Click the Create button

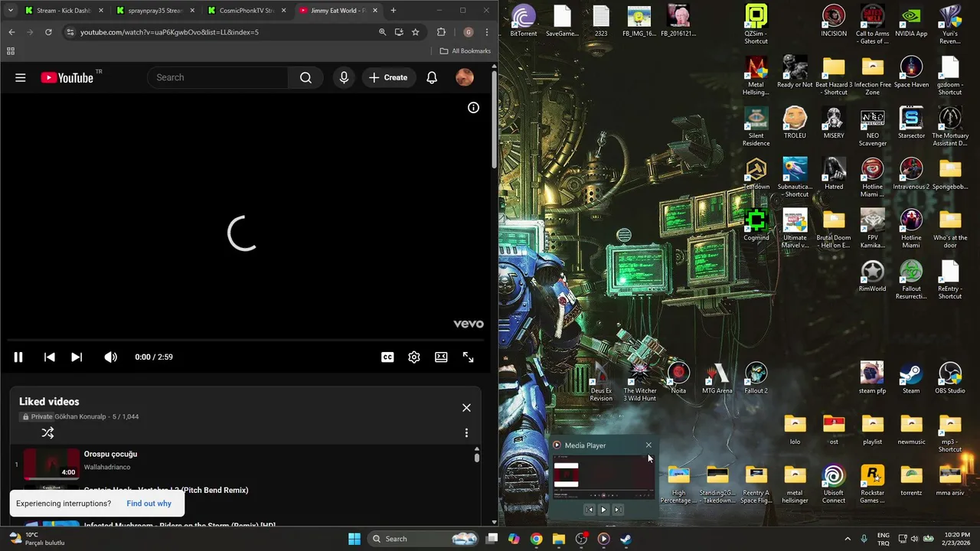pos(388,77)
